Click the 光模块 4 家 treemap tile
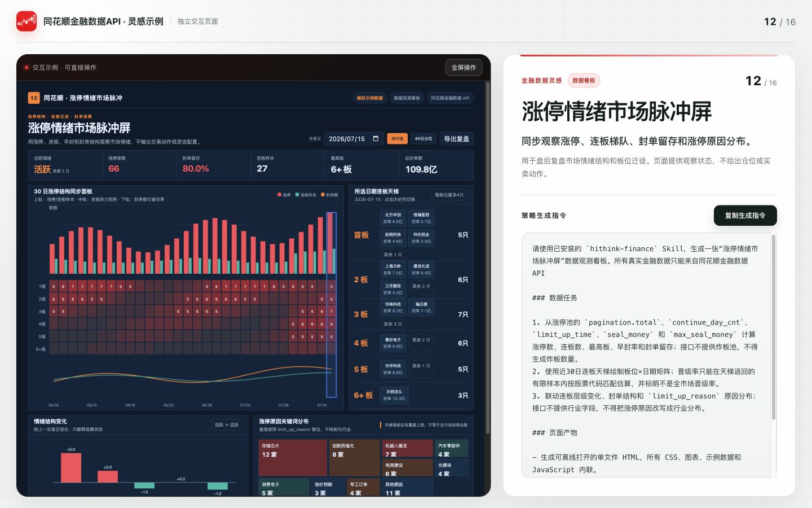The image size is (812, 508). [x=451, y=468]
